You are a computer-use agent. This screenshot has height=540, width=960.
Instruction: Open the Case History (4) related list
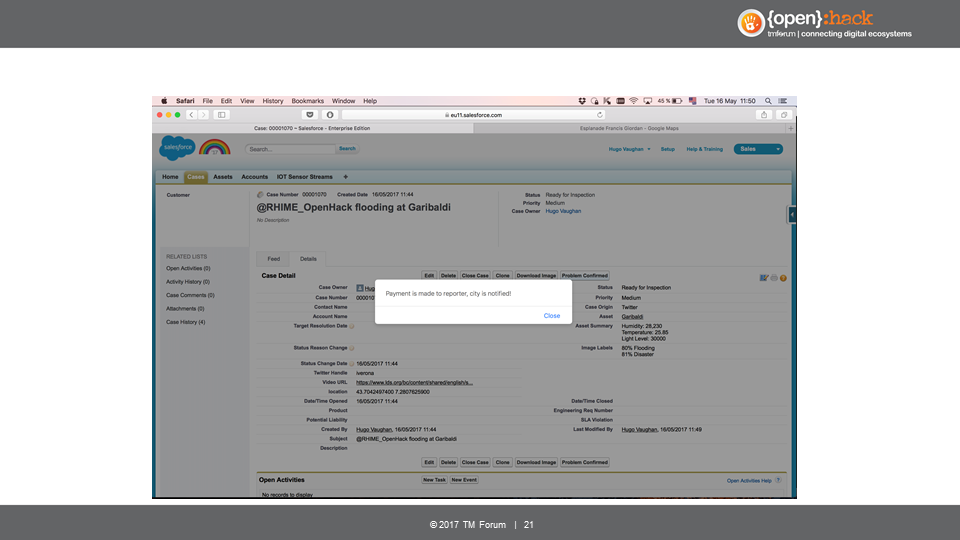point(186,323)
